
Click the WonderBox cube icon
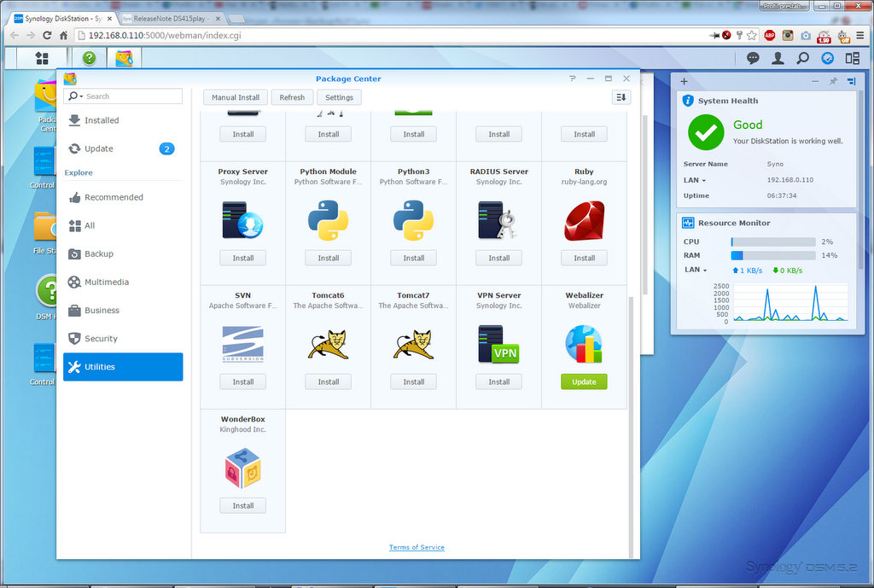coord(243,469)
